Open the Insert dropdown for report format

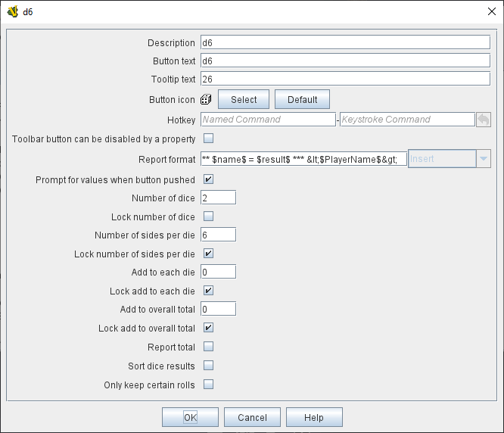point(482,159)
